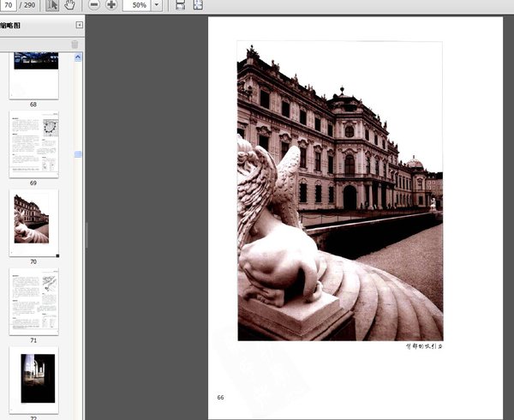This screenshot has height=420, width=514.
Task: Click the current page number field
Action: [9, 5]
